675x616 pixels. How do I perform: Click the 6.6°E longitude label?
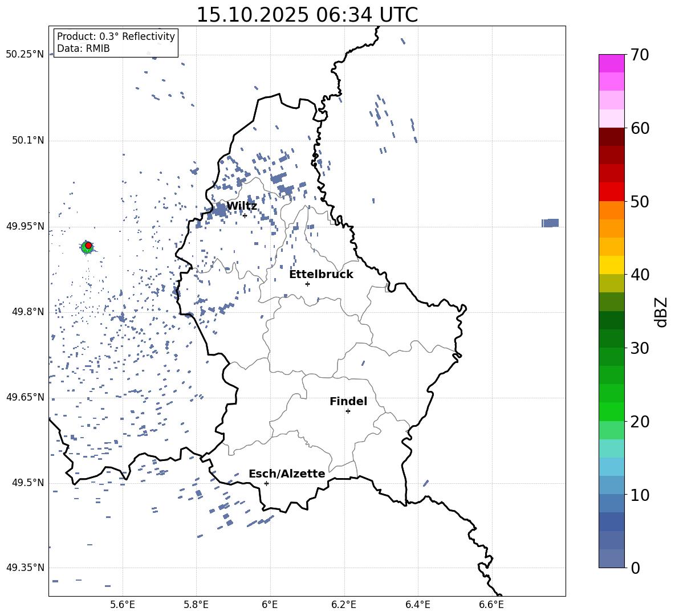coord(491,605)
